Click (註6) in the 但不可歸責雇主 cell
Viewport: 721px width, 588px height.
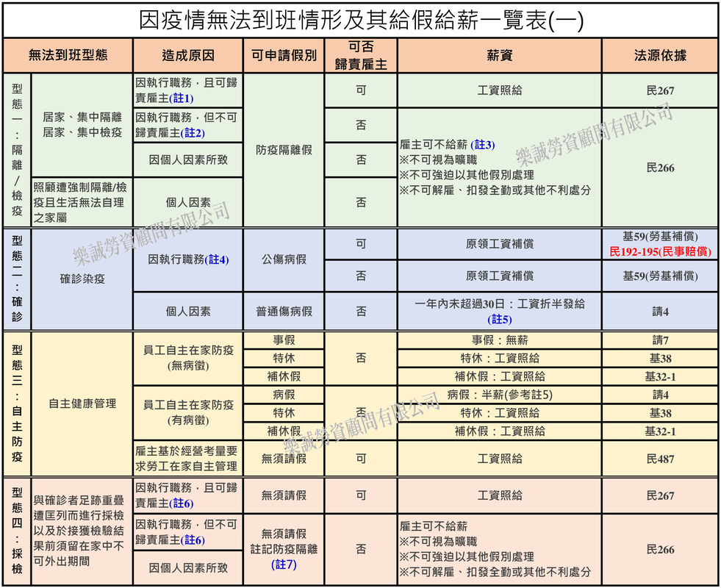click(x=193, y=540)
